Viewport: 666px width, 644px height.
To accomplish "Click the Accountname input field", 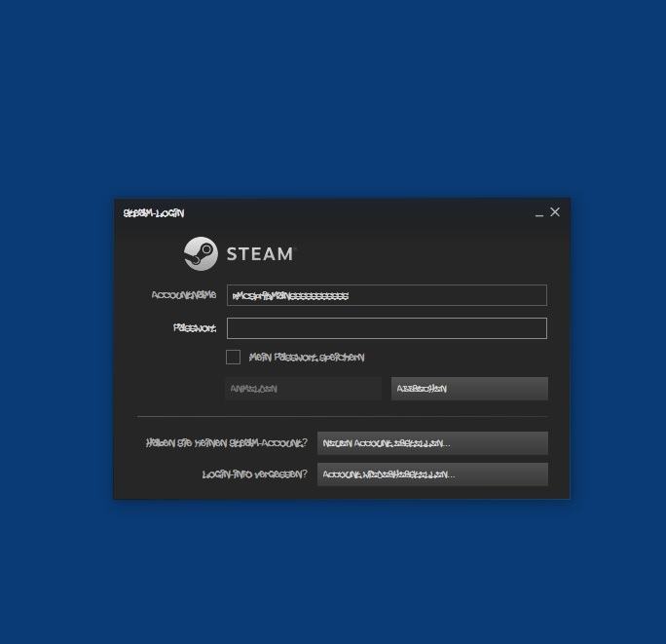I will coord(387,295).
